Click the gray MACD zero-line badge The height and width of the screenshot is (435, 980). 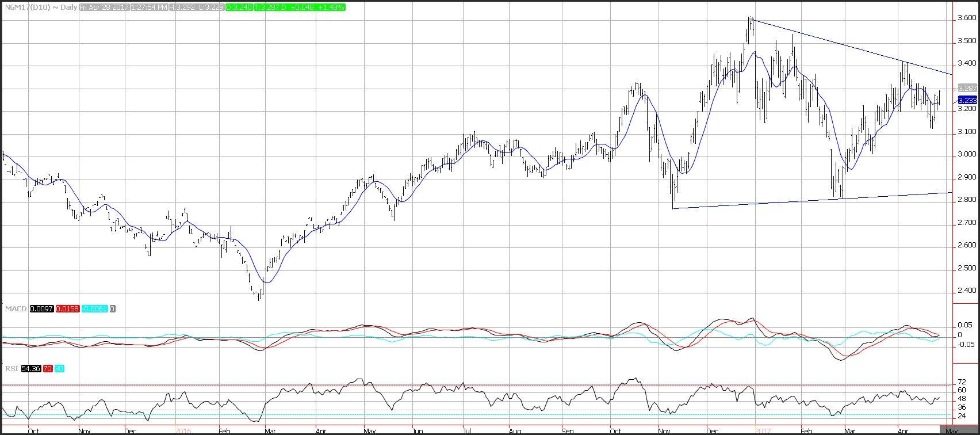[x=113, y=309]
